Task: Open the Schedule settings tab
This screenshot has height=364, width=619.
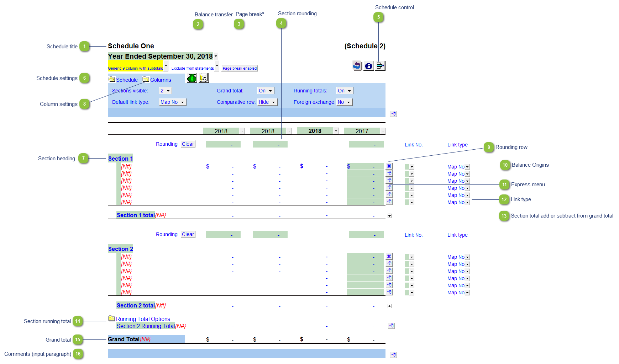Action: (127, 80)
